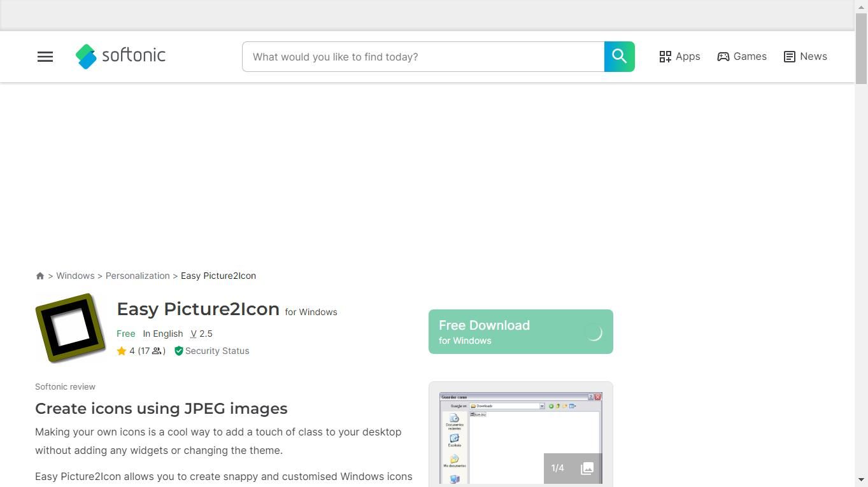Click the vertical scrollbar thumb
The image size is (868, 487).
pos(861,48)
